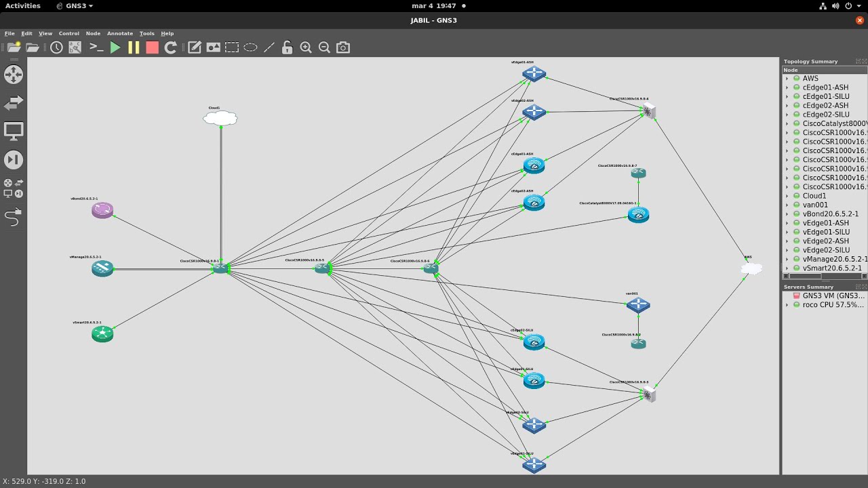Viewport: 868px width, 488px height.
Task: Activate the Add a link tool
Action: [x=14, y=218]
